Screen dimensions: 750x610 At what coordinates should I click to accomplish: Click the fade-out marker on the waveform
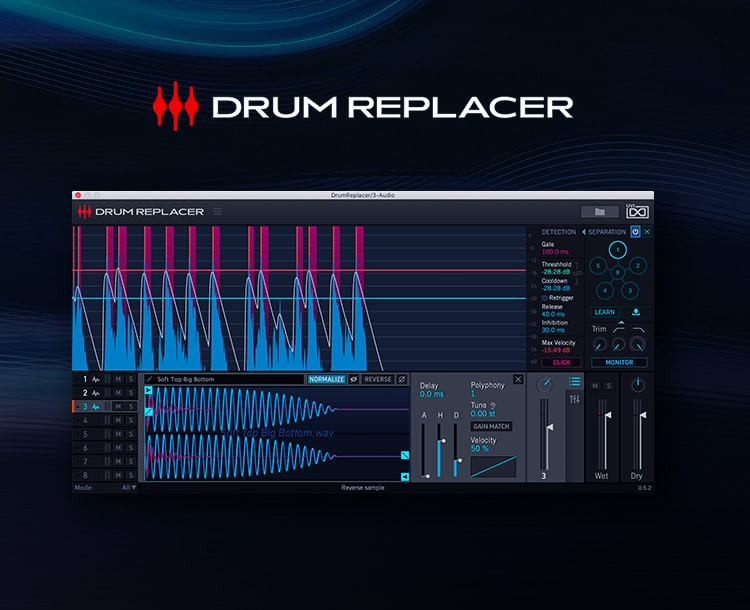click(405, 455)
